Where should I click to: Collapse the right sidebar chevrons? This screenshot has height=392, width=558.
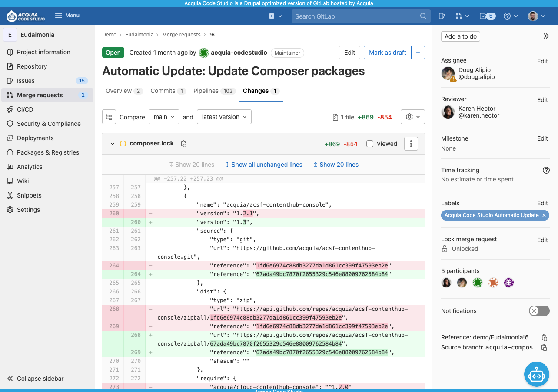coord(546,36)
